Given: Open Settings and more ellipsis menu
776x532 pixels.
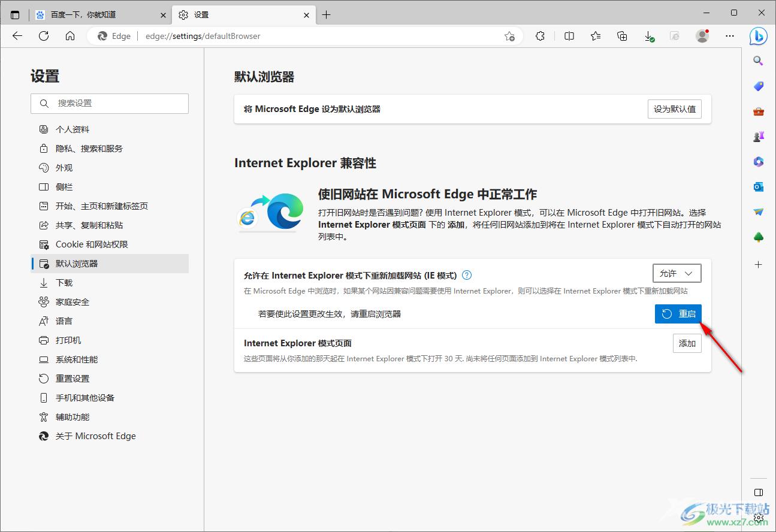Looking at the screenshot, I should click(x=730, y=36).
